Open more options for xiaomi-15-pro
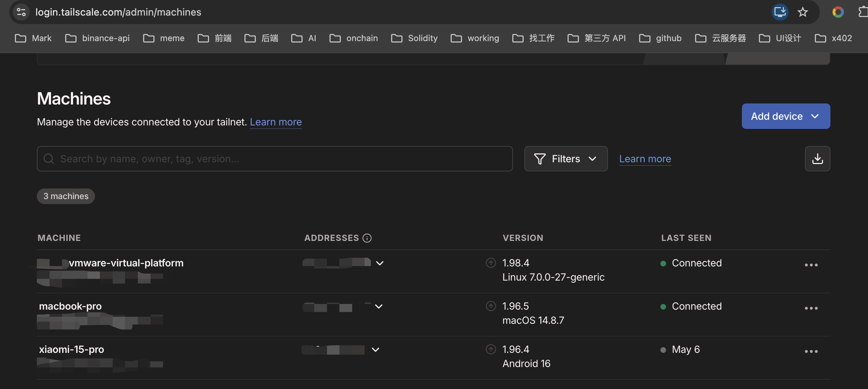Viewport: 868px width, 389px height. point(811,351)
